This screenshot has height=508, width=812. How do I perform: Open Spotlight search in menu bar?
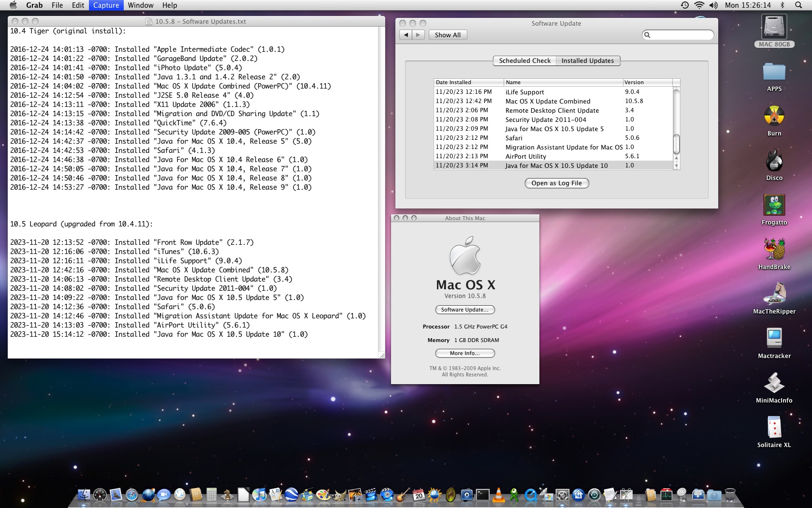click(x=798, y=5)
